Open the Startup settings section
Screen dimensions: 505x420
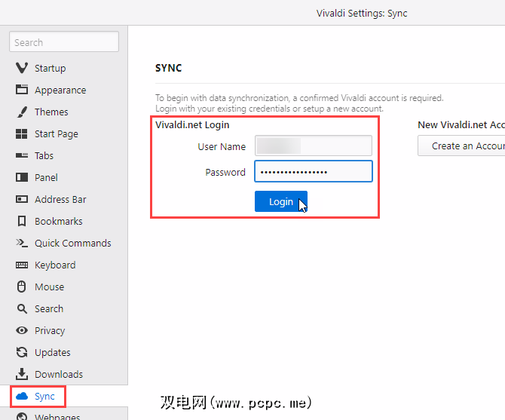(x=50, y=69)
